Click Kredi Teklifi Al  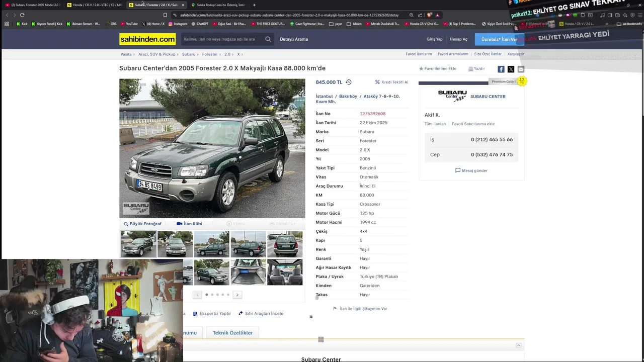(392, 82)
